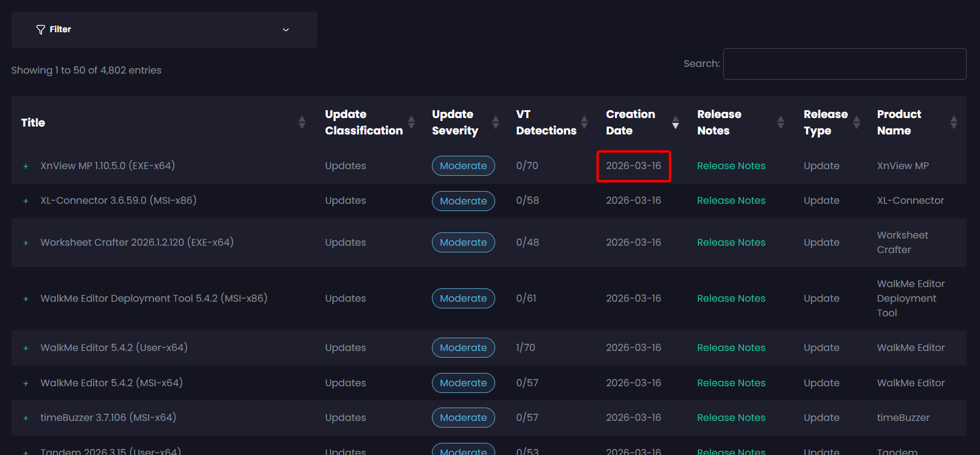Open Release Notes for timeBuzzer
The image size is (980, 455).
click(x=731, y=417)
